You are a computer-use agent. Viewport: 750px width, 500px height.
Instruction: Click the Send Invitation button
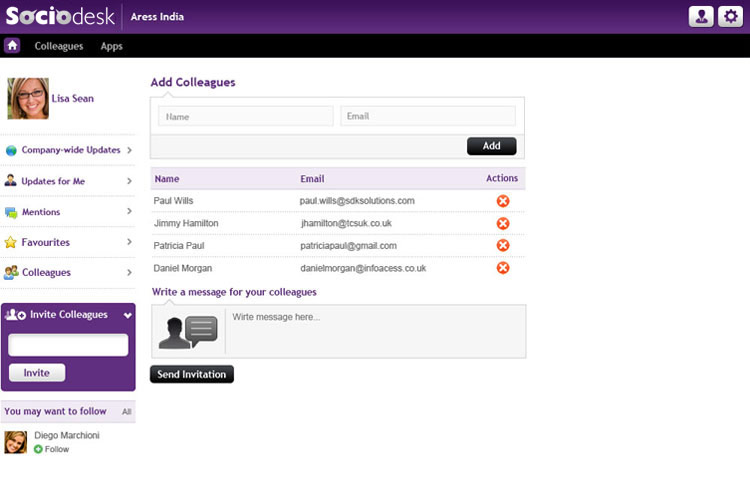192,374
